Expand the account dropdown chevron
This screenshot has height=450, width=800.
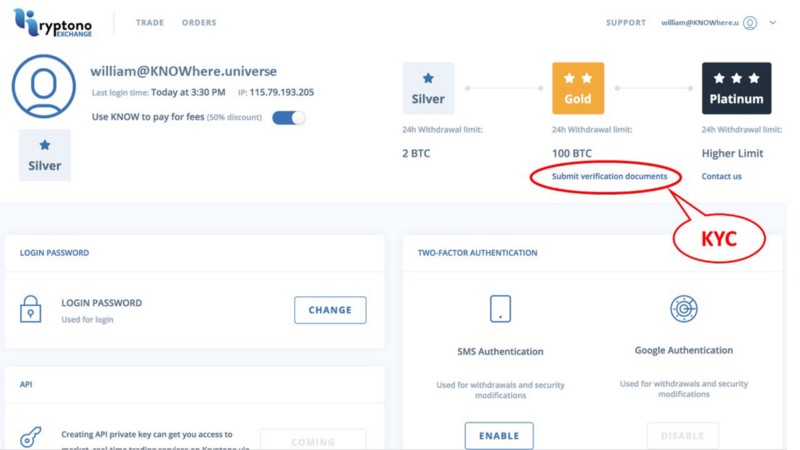pyautogui.click(x=772, y=22)
